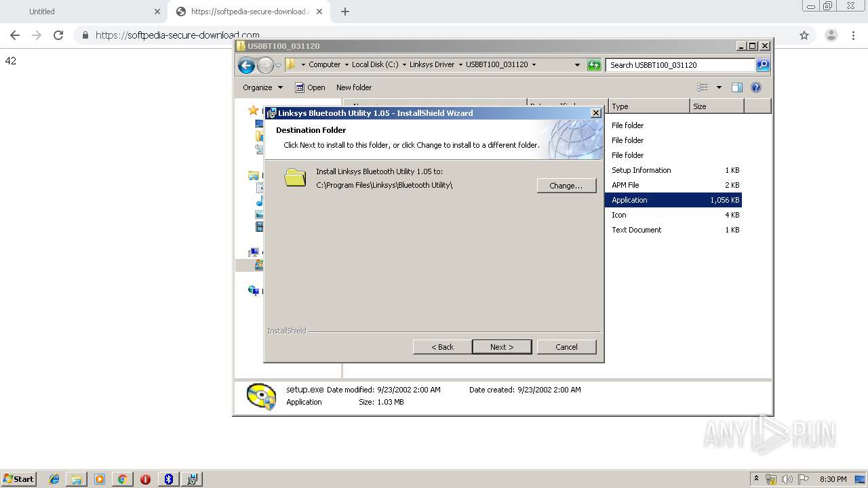Open the Organize menu

(262, 87)
